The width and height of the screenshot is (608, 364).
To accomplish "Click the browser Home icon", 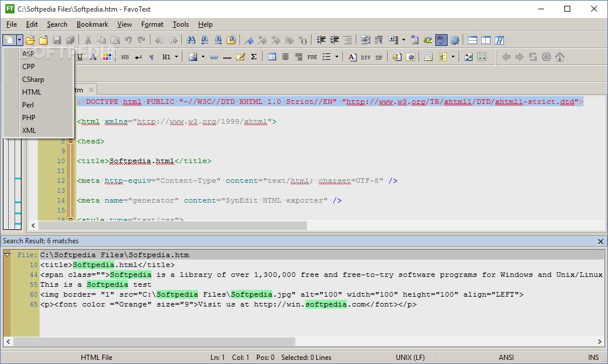I will point(560,57).
